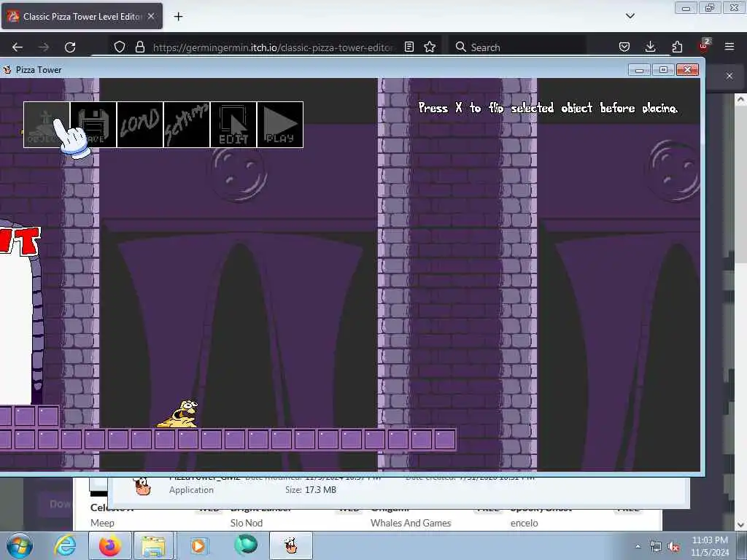Open the network tray icon
The width and height of the screenshot is (747, 560).
[656, 547]
